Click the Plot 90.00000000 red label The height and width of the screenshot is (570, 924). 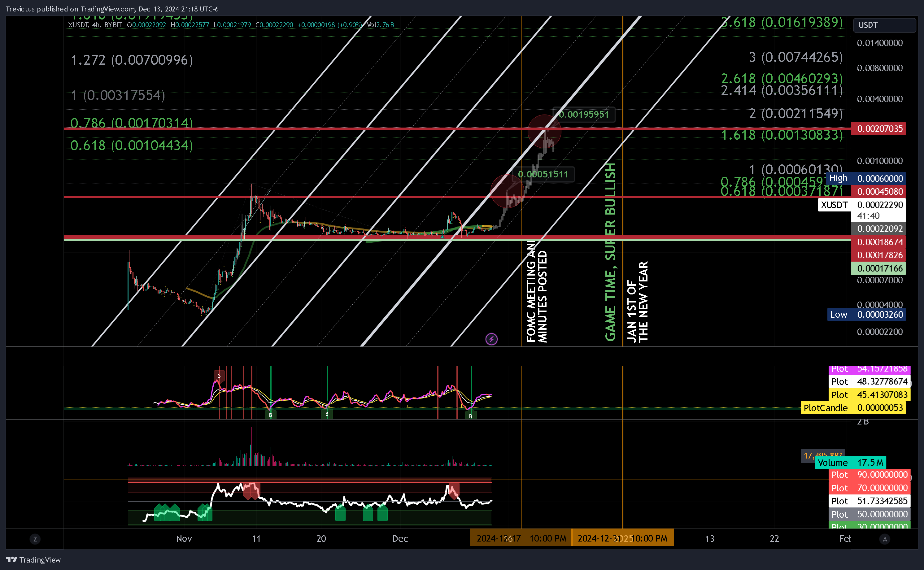tap(869, 475)
